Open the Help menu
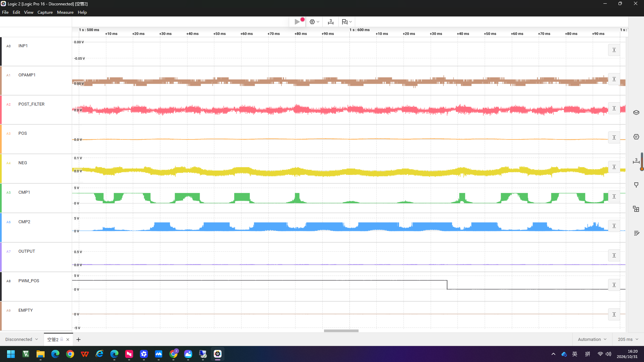 click(82, 12)
